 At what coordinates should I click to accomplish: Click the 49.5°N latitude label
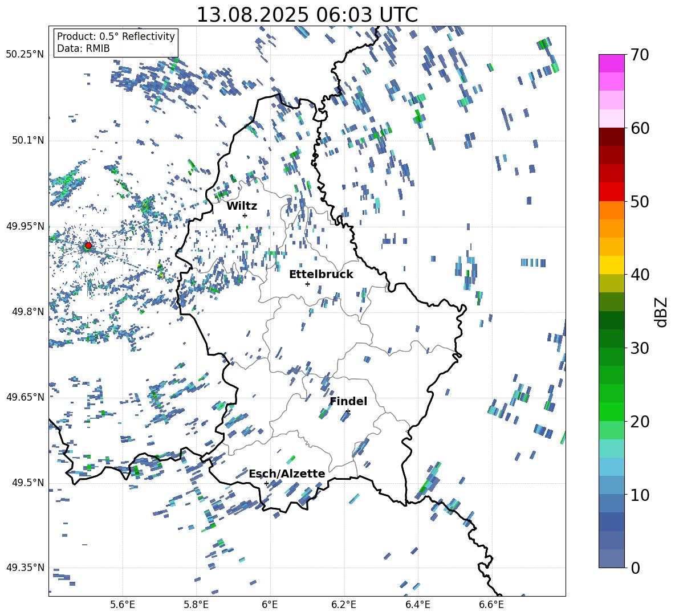click(x=27, y=483)
